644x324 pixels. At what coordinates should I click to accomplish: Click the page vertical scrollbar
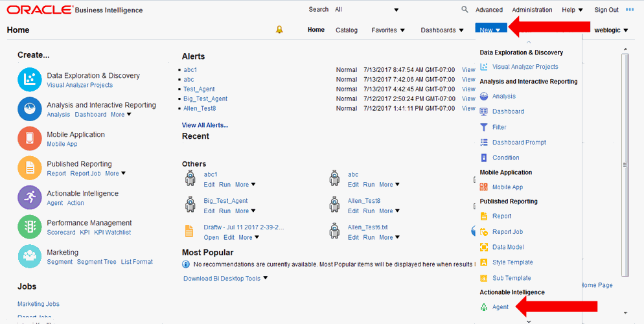click(x=625, y=165)
